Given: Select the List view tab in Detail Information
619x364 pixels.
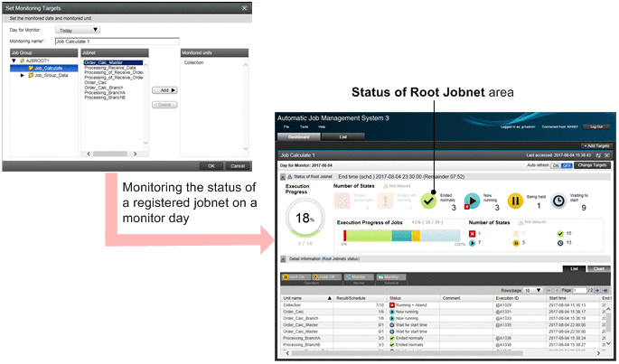Looking at the screenshot, I should [x=574, y=269].
